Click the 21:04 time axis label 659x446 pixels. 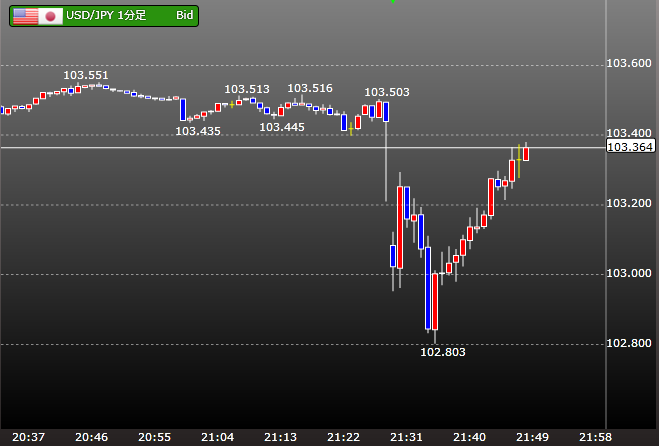pyautogui.click(x=217, y=437)
